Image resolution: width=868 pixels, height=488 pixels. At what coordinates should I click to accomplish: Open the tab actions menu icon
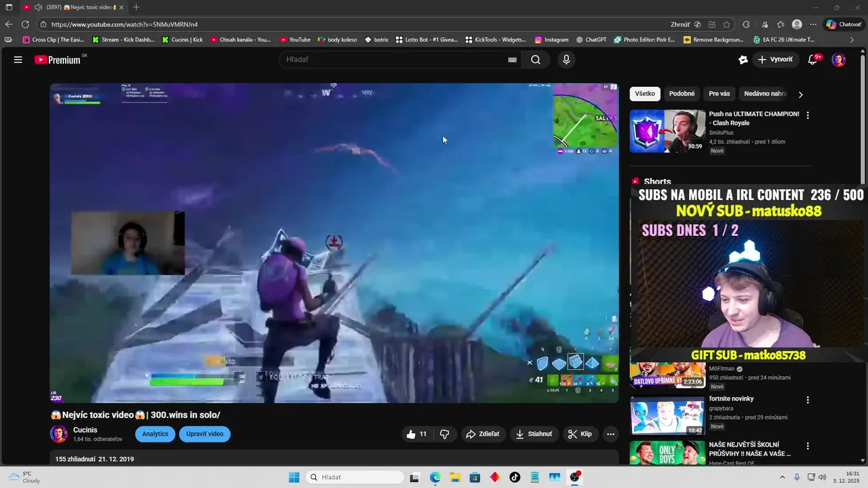pyautogui.click(x=9, y=7)
